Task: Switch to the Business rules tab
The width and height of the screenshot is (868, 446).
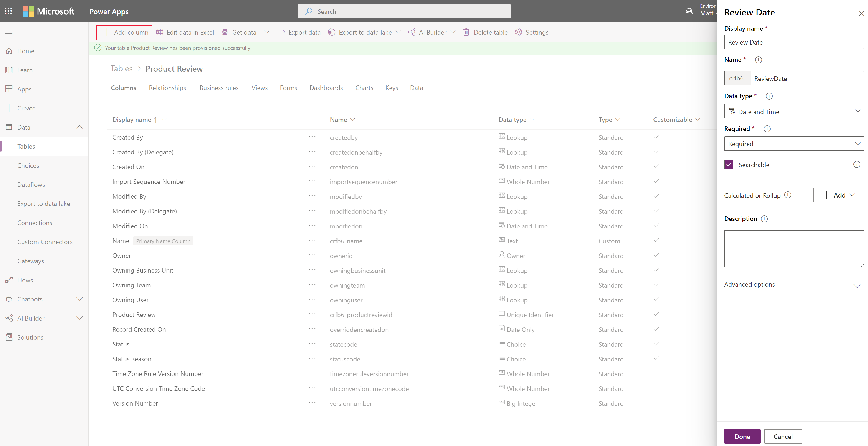Action: (219, 88)
